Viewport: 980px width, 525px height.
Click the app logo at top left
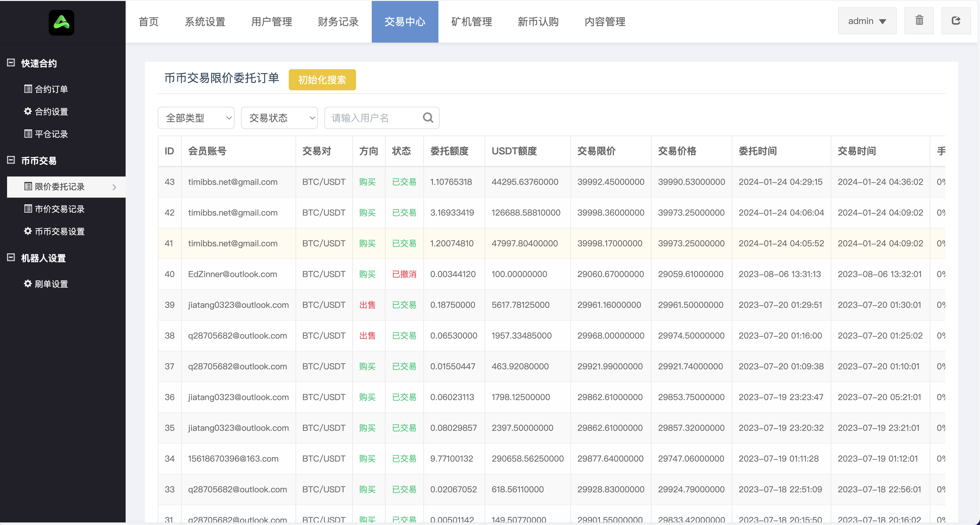[62, 22]
